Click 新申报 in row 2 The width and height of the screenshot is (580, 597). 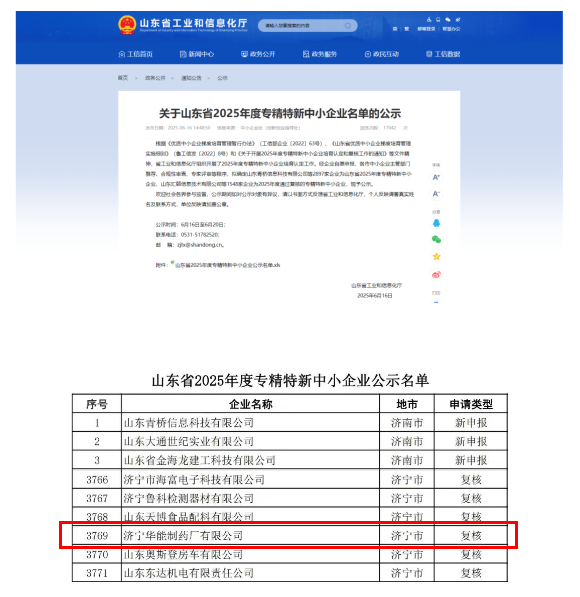471,442
